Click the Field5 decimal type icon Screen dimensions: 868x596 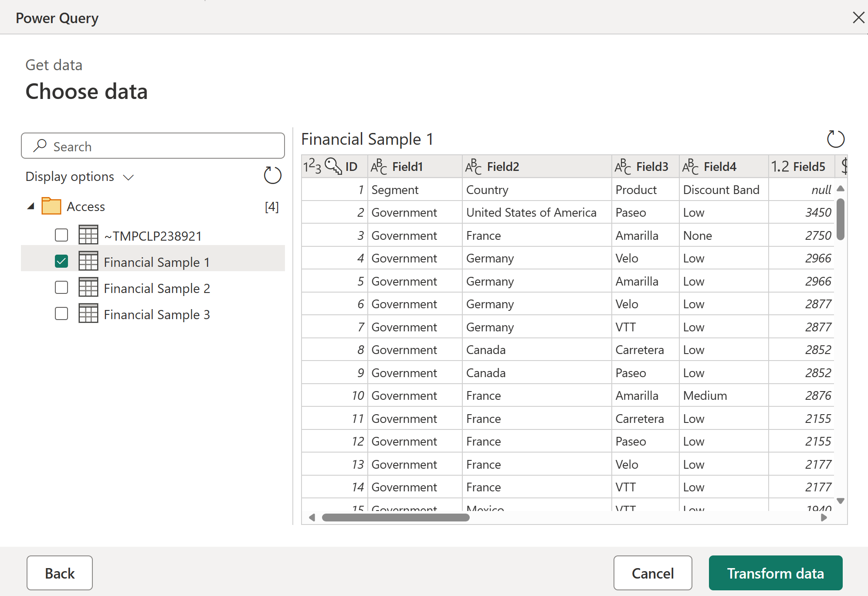pos(780,167)
